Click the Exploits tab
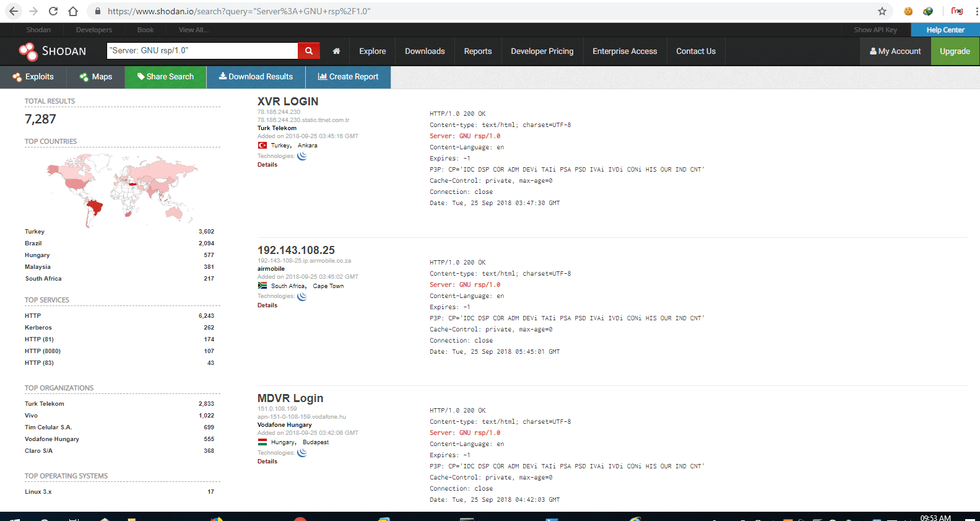Viewport: 980px width, 521px height. click(33, 77)
